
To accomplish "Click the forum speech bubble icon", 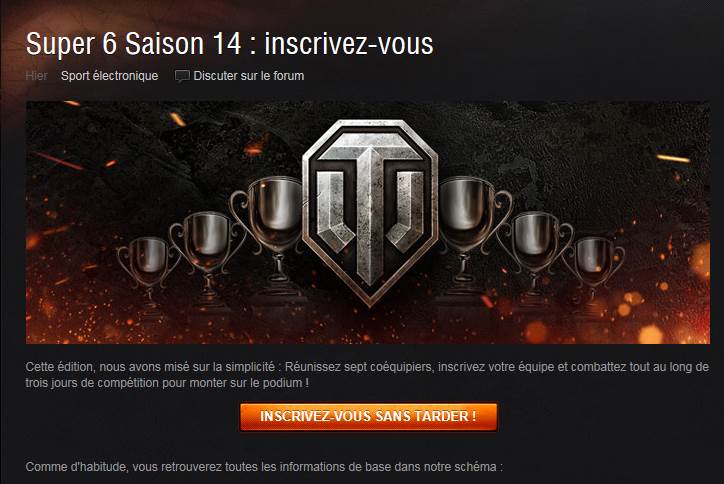I will 182,76.
